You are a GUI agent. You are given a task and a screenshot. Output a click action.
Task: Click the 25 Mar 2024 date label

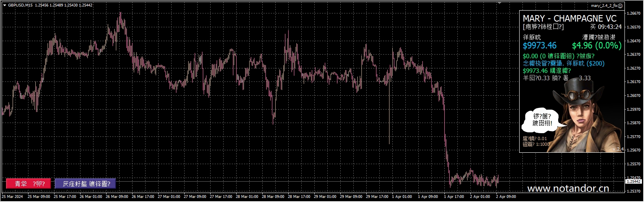pyautogui.click(x=12, y=197)
